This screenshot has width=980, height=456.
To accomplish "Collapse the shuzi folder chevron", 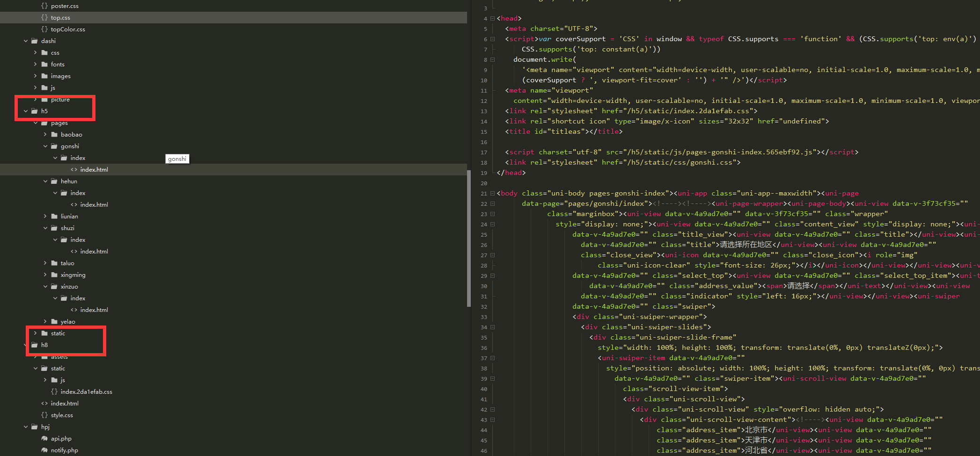I will click(x=45, y=228).
